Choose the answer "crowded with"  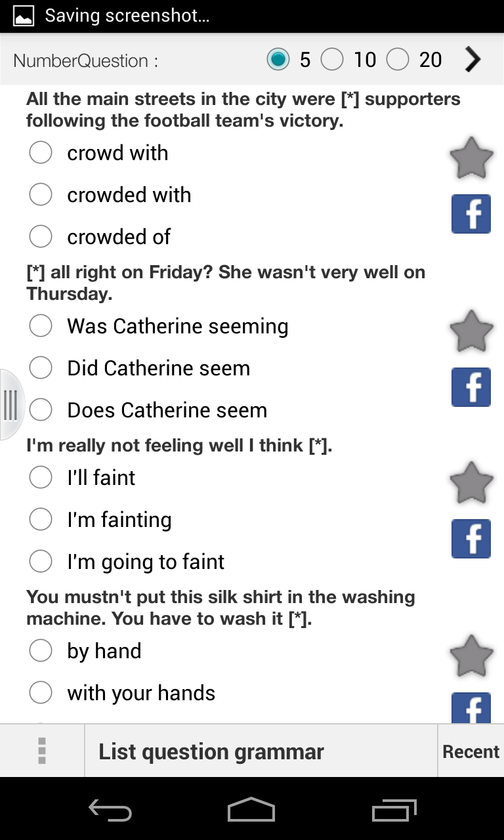[x=110, y=195]
